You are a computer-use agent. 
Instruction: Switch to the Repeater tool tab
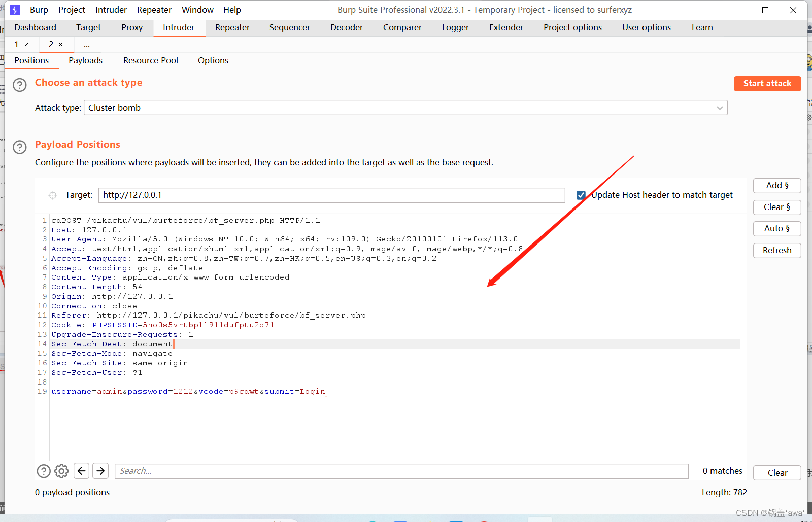(232, 27)
